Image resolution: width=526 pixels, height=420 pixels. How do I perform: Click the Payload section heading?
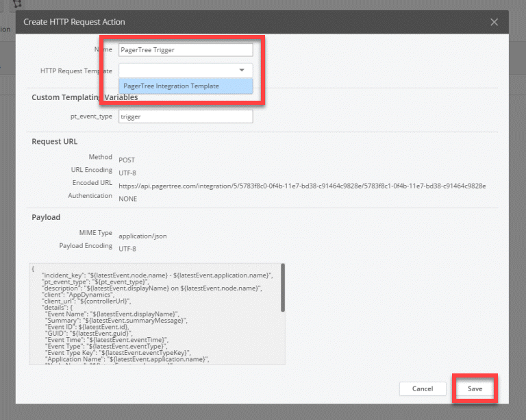(46, 217)
